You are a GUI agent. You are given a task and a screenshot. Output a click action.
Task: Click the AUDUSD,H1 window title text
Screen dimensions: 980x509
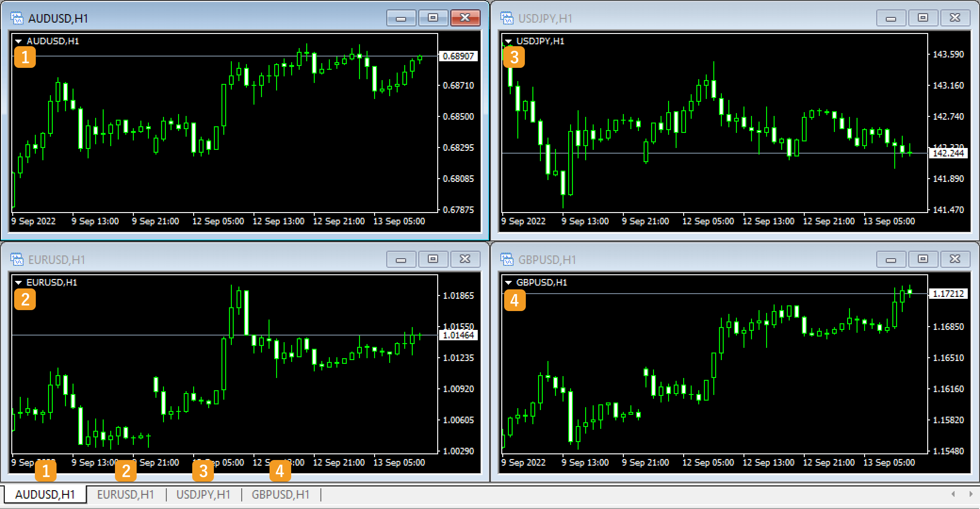point(58,18)
